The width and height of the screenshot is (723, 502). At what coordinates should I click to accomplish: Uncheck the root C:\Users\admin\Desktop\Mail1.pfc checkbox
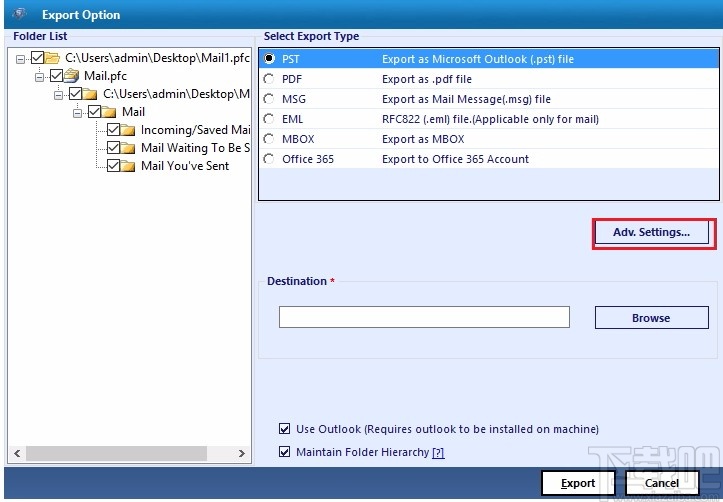pos(37,58)
